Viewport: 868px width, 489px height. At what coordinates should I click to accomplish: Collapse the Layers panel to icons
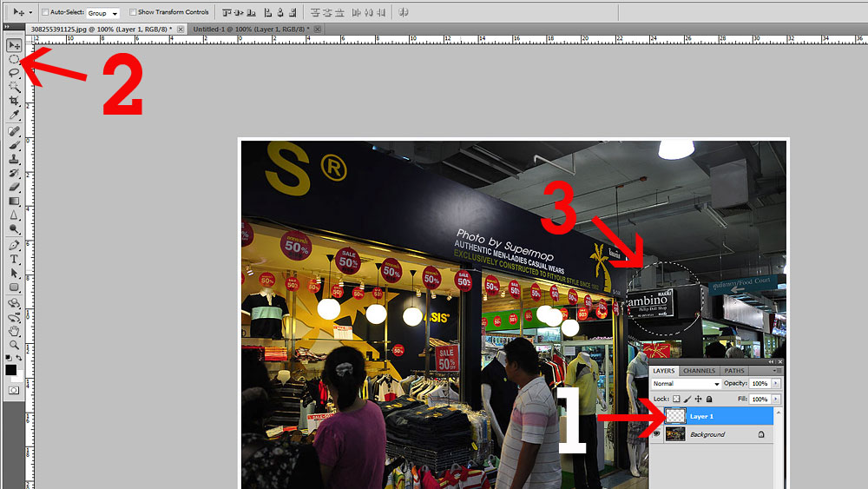pyautogui.click(x=771, y=361)
